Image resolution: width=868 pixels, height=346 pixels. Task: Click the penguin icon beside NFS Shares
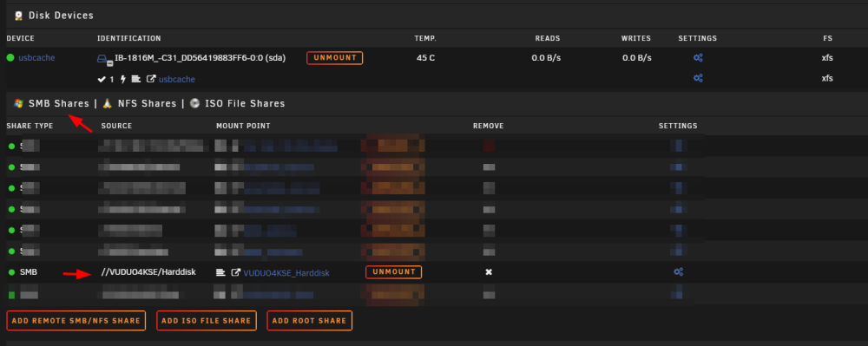108,103
